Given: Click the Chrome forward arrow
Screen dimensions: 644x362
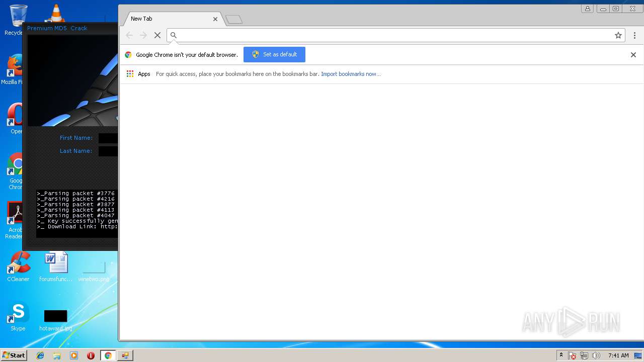Looking at the screenshot, I should click(x=143, y=35).
